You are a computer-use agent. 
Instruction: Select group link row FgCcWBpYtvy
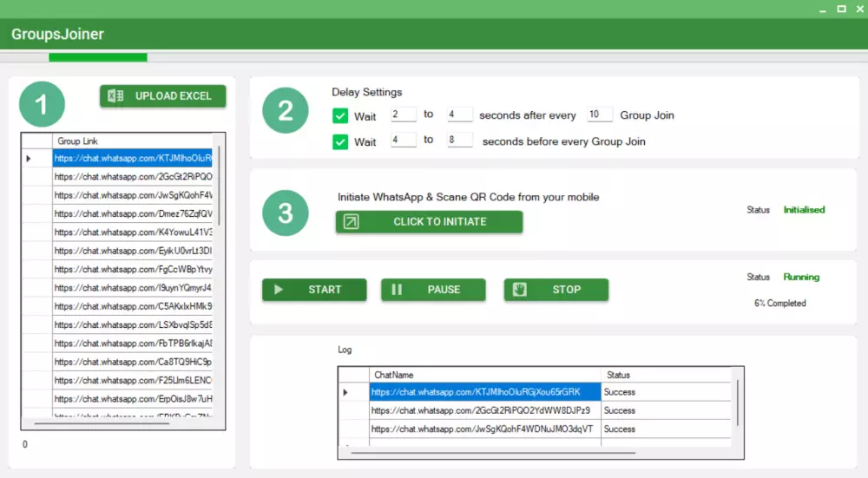pyautogui.click(x=132, y=270)
